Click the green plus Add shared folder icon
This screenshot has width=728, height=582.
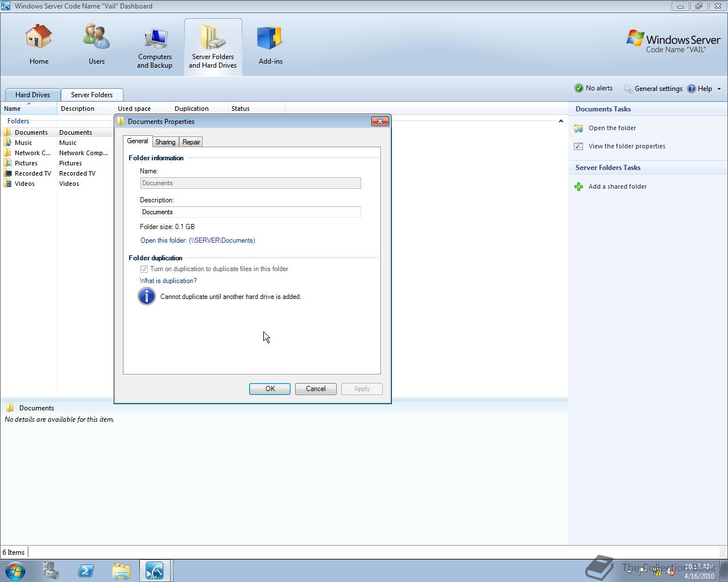pos(578,186)
